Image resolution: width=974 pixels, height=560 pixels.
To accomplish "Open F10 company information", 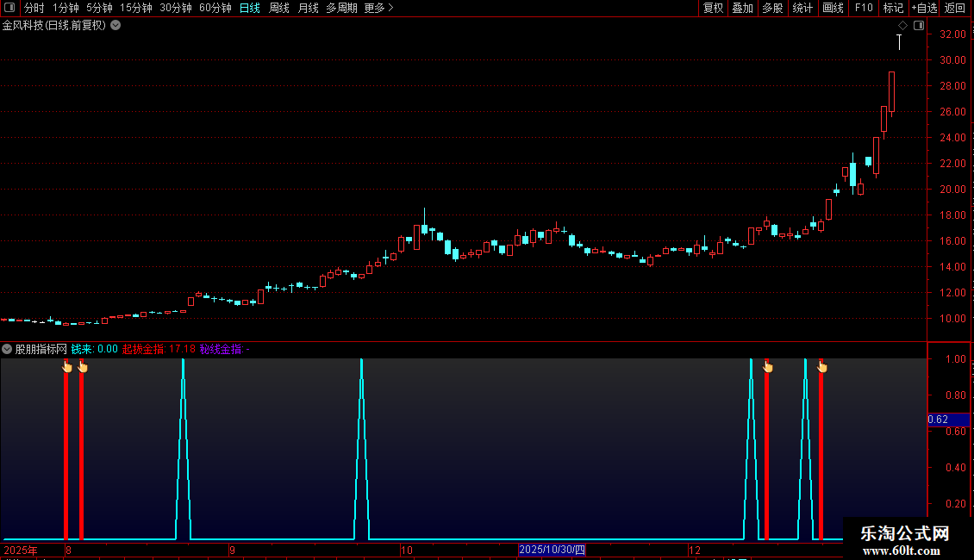I will [x=864, y=8].
